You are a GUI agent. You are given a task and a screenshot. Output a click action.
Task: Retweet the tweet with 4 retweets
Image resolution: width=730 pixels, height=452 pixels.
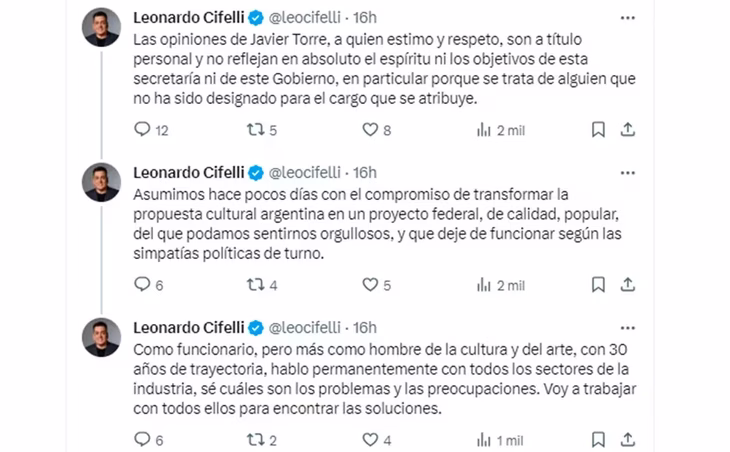point(257,285)
